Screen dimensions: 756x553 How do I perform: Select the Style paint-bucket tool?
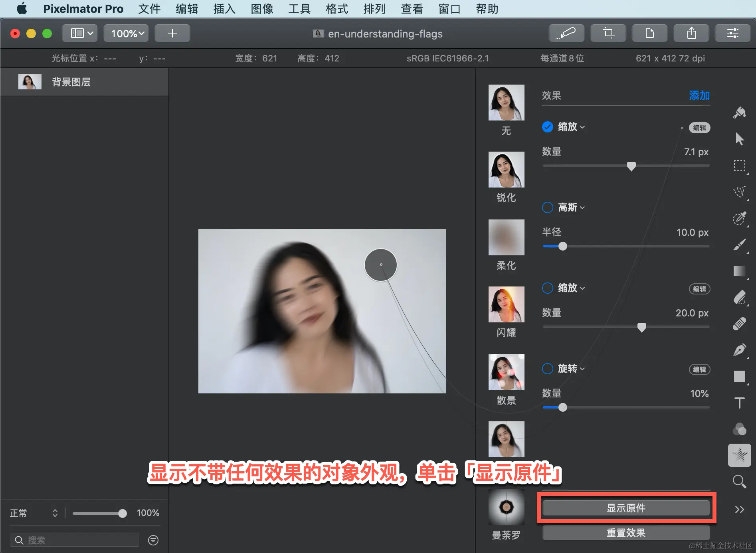[x=739, y=113]
